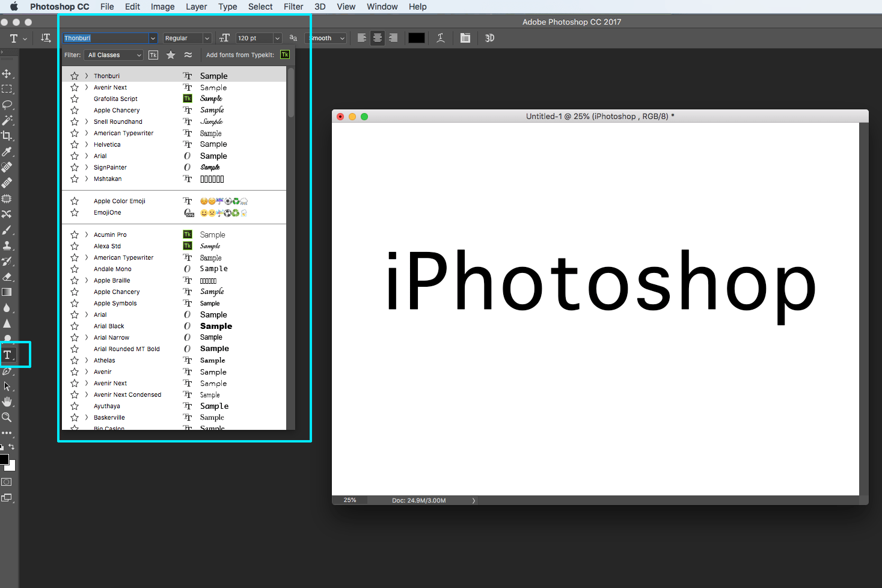Open the All Classes filter dropdown

(x=114, y=55)
